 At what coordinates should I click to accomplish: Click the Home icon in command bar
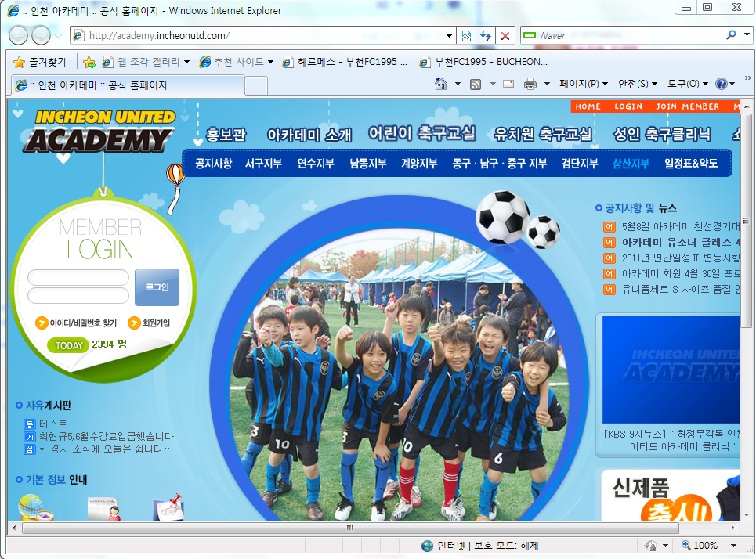coord(442,84)
